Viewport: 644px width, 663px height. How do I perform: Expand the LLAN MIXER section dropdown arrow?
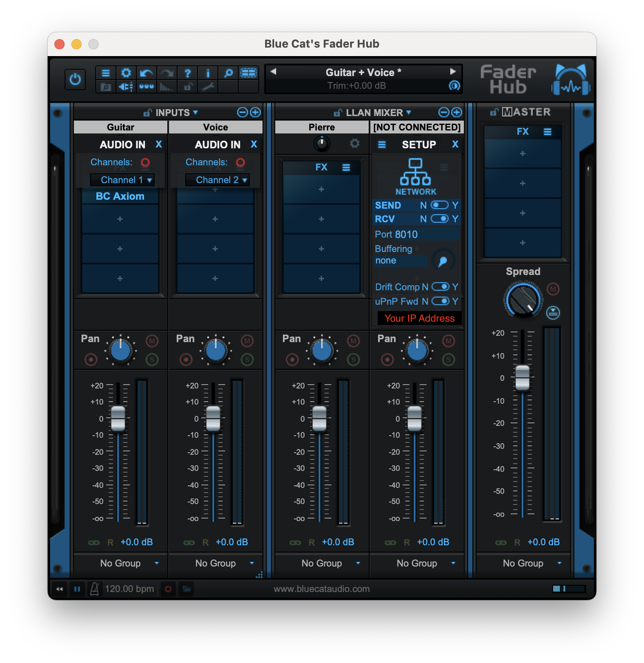[x=409, y=112]
